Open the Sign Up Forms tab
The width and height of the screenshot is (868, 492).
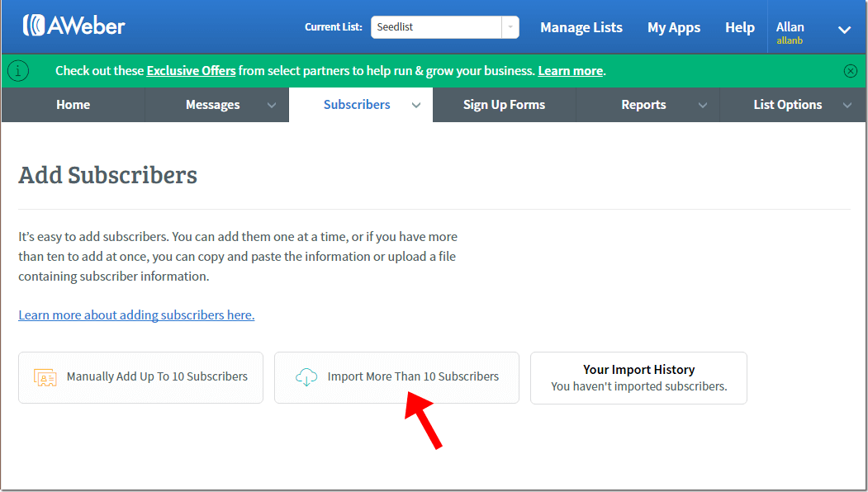[x=504, y=105]
